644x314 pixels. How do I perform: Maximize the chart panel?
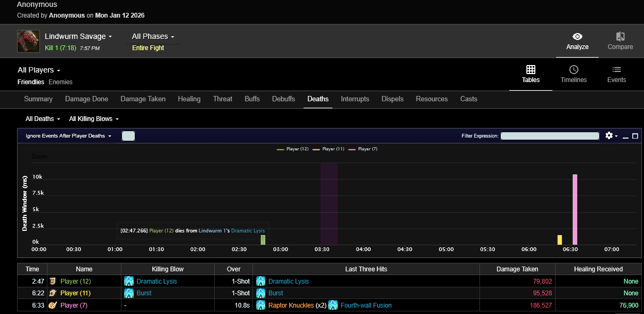pos(635,136)
